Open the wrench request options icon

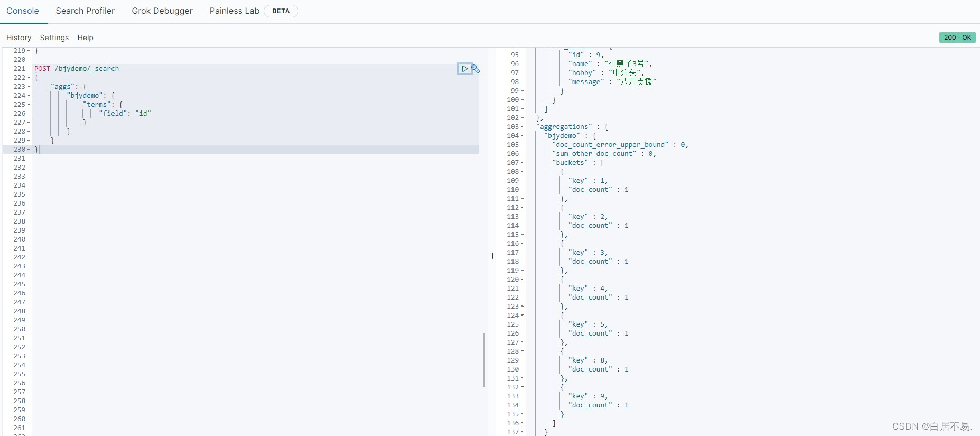tap(475, 69)
